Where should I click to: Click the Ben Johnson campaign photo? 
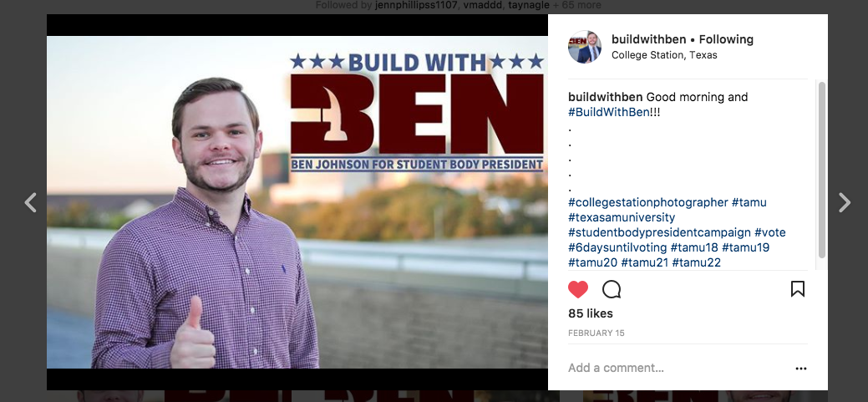[297, 202]
